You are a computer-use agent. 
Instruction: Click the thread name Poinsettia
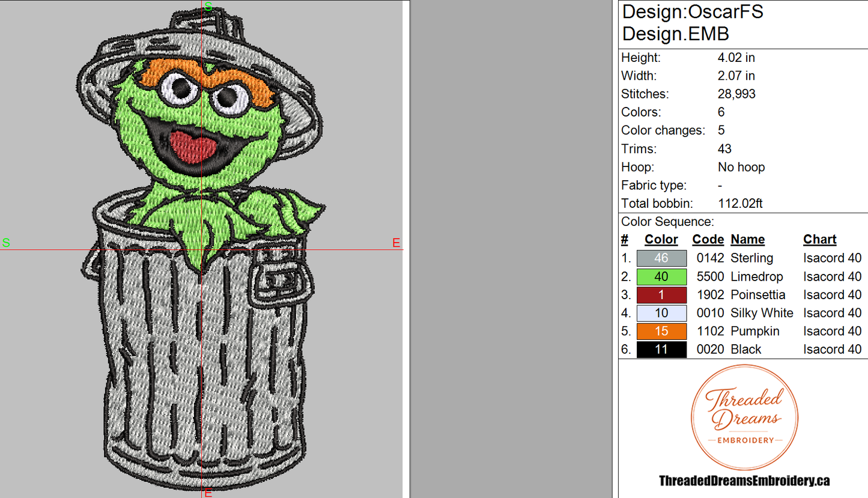pos(758,295)
